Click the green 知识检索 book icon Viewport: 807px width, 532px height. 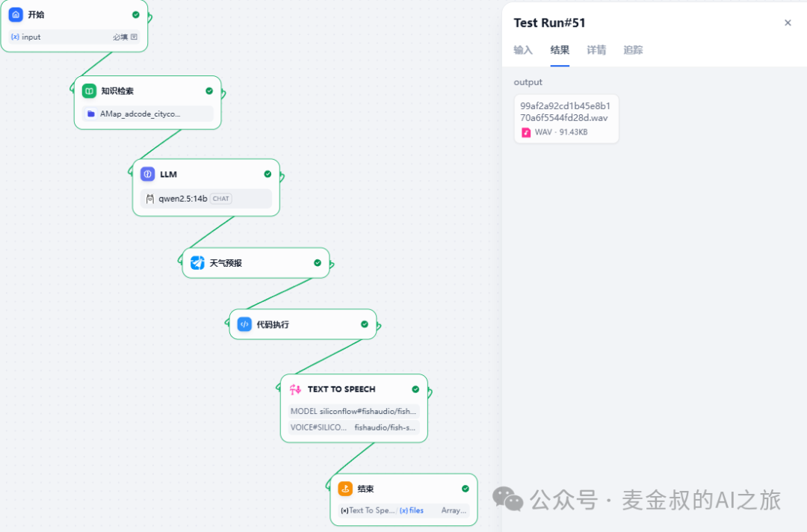coord(90,91)
